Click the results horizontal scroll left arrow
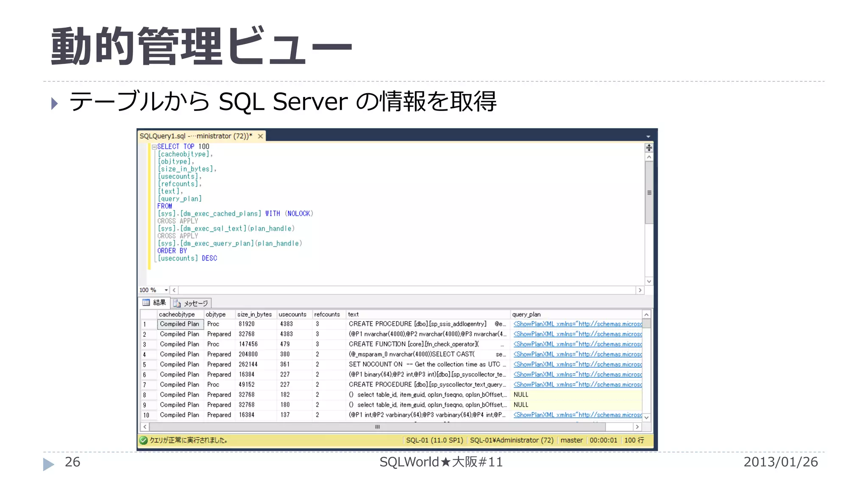Screen dimensions: 868x488 (145, 427)
